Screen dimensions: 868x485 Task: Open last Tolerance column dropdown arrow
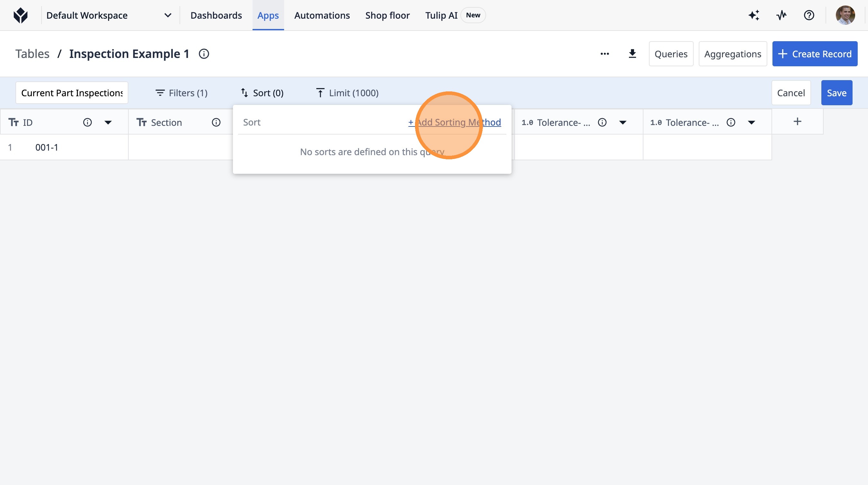coord(752,122)
